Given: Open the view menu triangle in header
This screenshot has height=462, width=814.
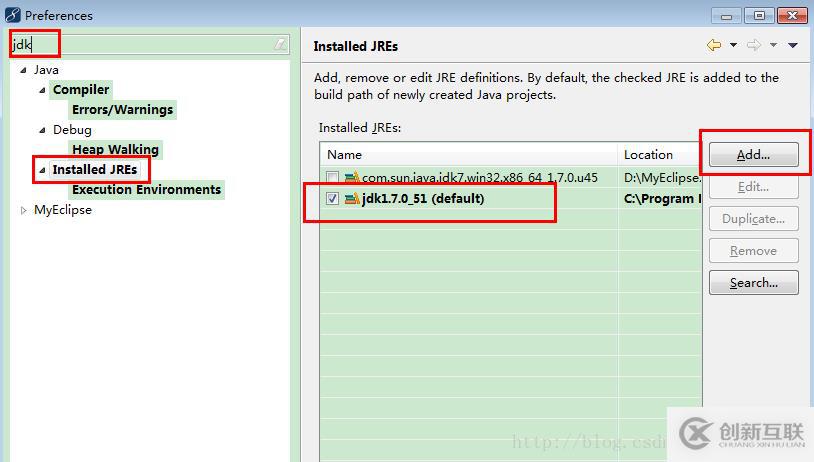Looking at the screenshot, I should click(793, 45).
